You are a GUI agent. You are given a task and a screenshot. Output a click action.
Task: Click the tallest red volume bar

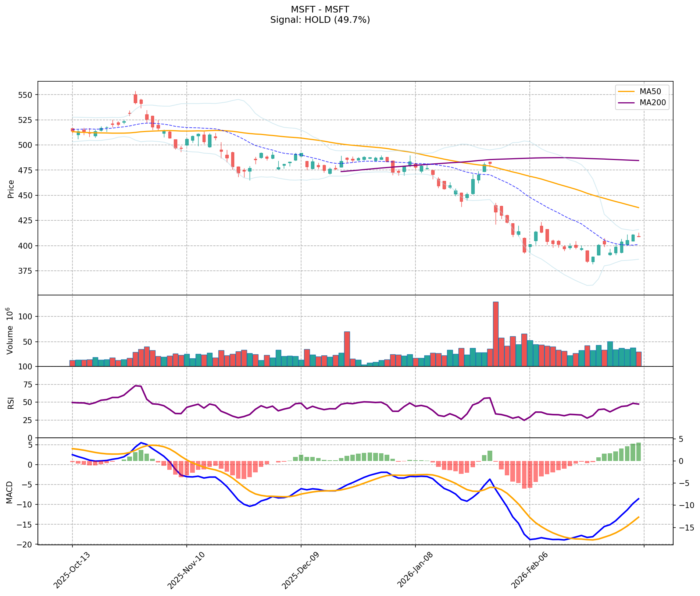496,334
